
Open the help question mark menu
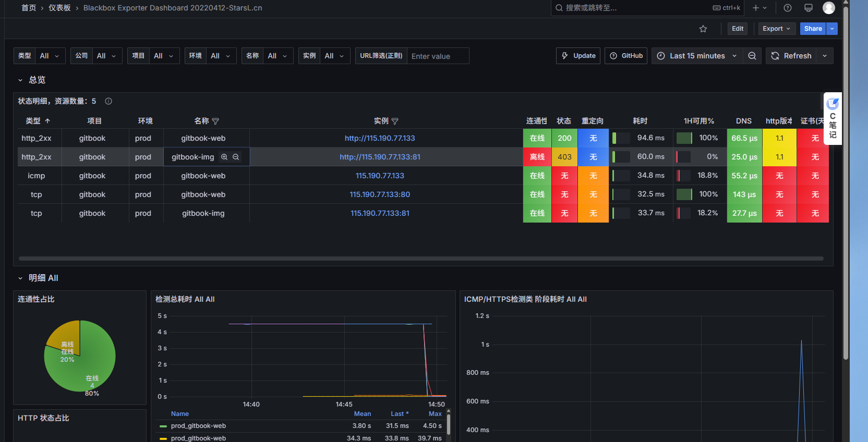click(788, 8)
